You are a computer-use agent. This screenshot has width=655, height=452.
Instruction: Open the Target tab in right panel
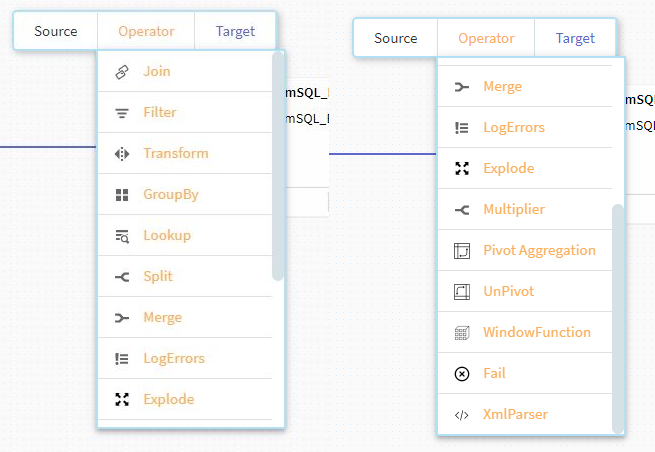[x=575, y=38]
